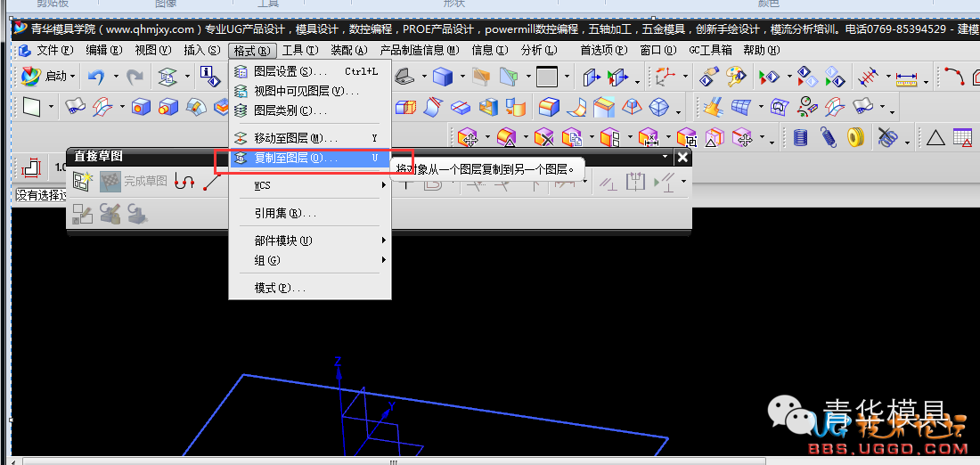
Task: Choose 模式(P)... menu entry
Action: tap(310, 288)
